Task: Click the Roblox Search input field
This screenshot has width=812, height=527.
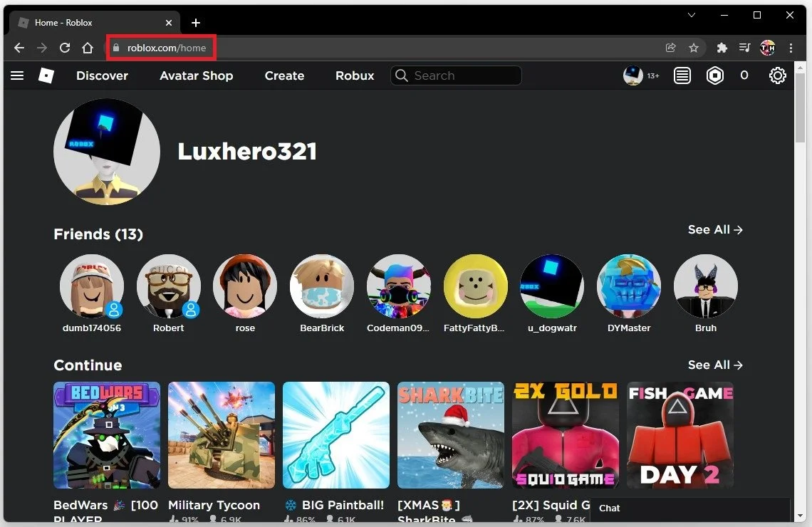Action: [456, 75]
